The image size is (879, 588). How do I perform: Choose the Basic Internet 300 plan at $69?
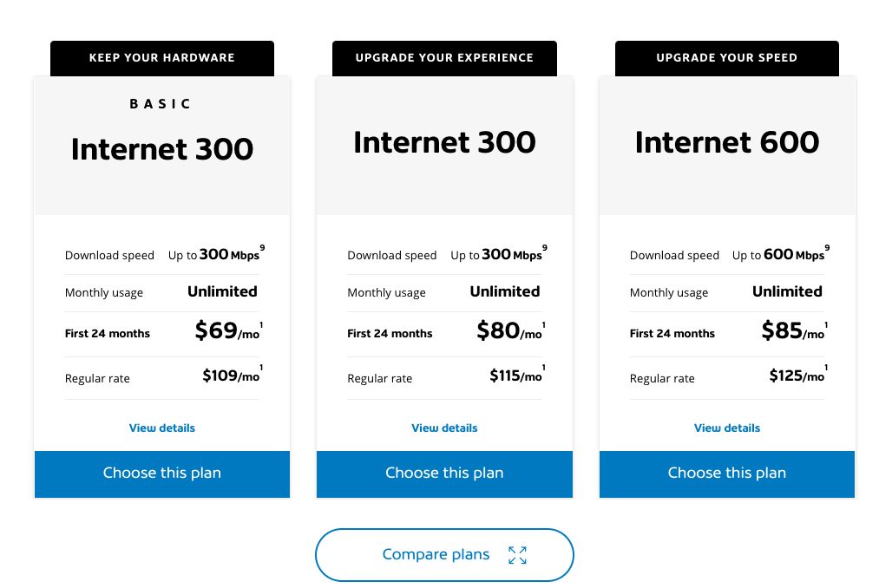(162, 474)
